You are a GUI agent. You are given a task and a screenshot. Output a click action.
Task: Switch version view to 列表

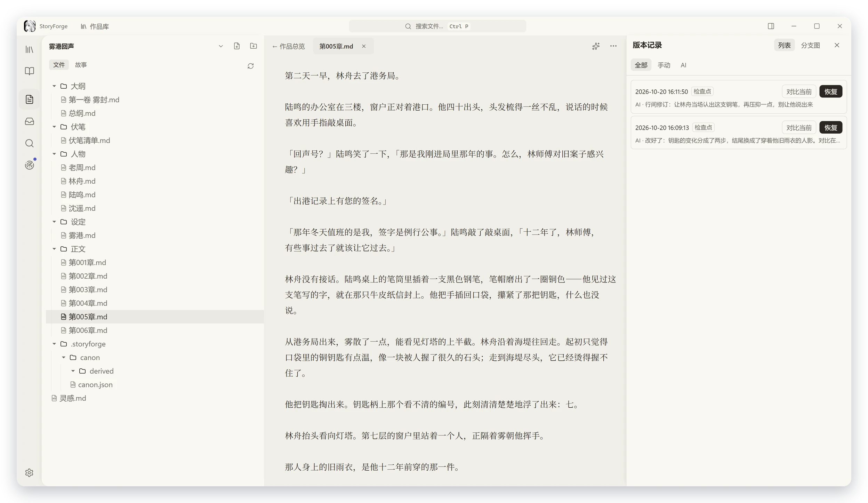click(x=784, y=45)
